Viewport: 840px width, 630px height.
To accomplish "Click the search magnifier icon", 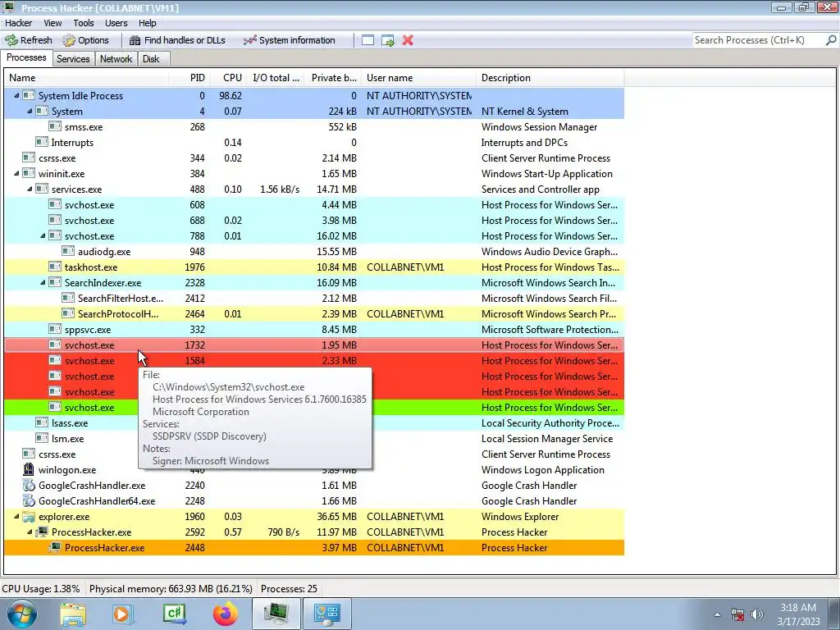I will tap(831, 40).
